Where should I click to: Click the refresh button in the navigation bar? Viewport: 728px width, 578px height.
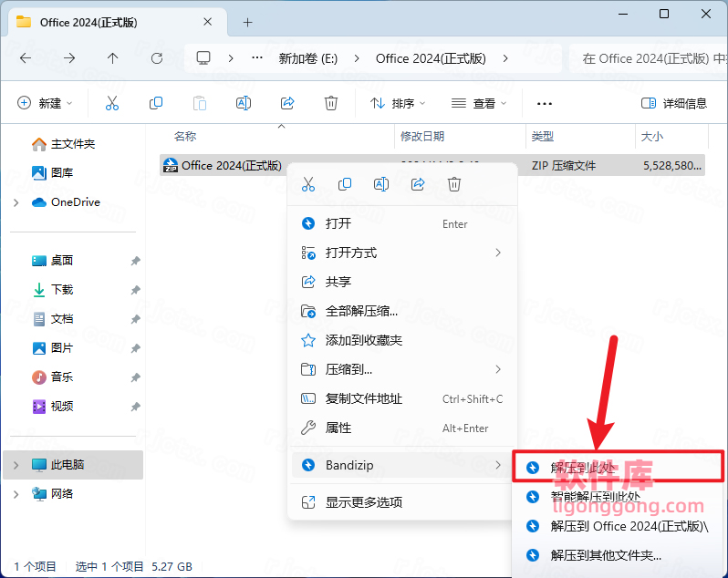point(157,58)
